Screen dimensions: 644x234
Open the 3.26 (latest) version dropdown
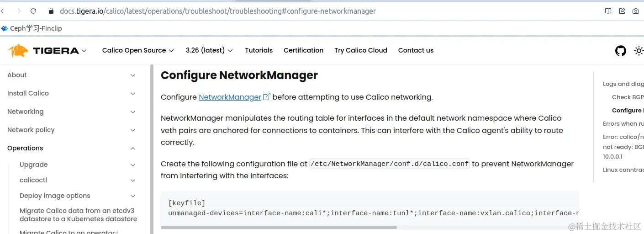click(209, 50)
